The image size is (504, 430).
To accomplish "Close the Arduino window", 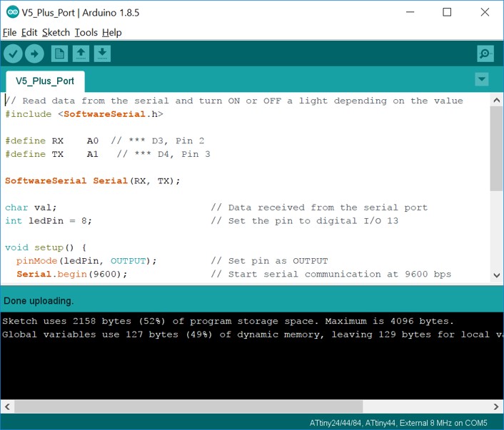I will 485,12.
